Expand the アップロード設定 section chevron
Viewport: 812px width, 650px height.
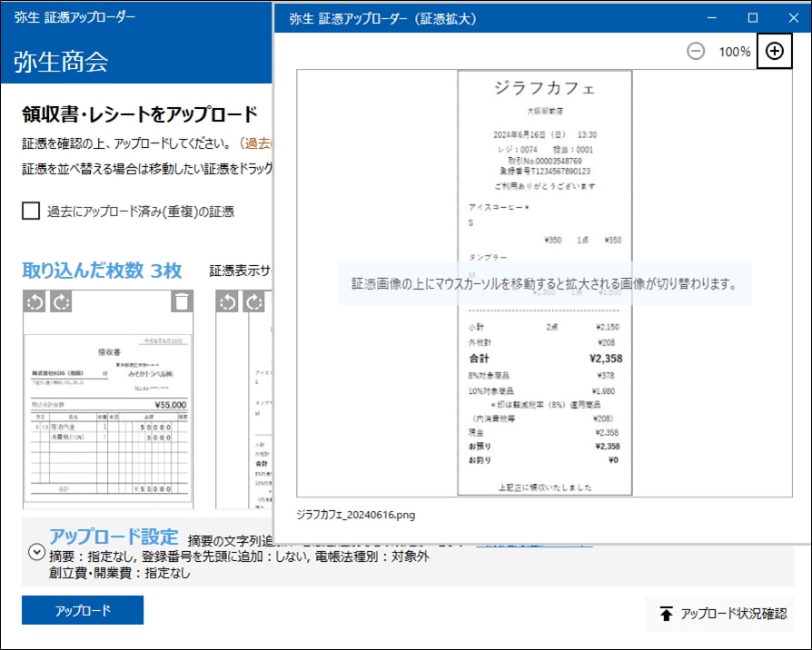[x=36, y=552]
